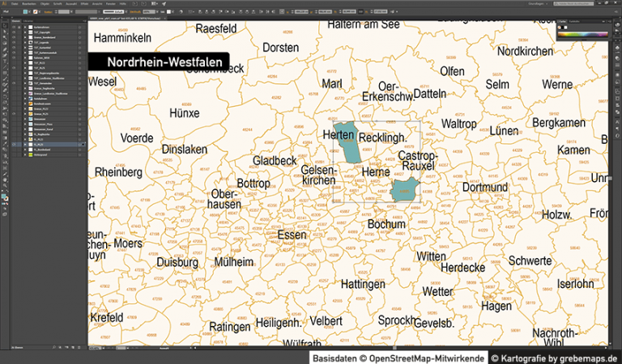The width and height of the screenshot is (622, 364).
Task: Pick a color from the spectrum bar
Action: [583, 35]
